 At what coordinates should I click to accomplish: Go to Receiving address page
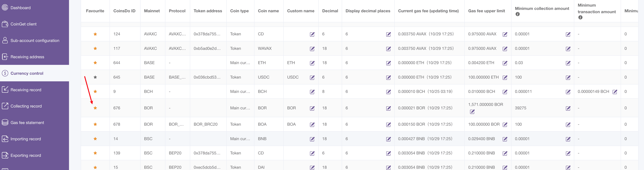(x=27, y=57)
